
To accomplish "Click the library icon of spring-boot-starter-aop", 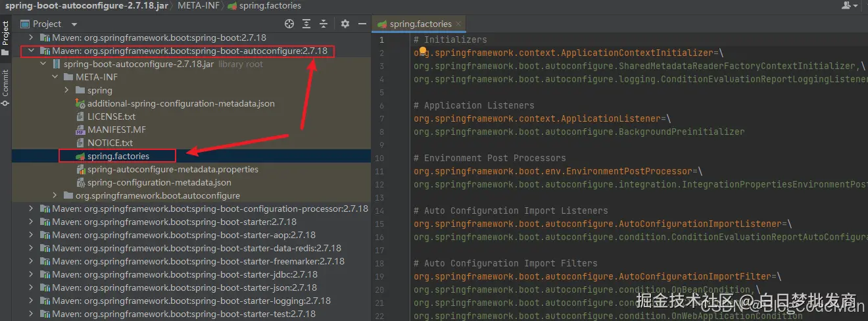I will (45, 235).
